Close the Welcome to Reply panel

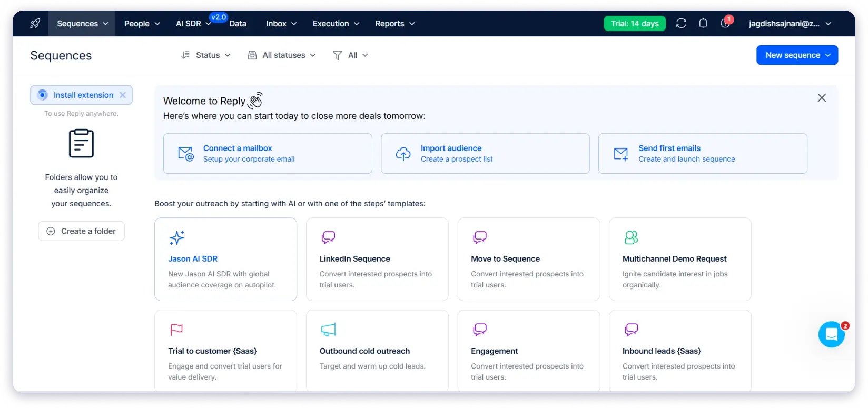(821, 98)
